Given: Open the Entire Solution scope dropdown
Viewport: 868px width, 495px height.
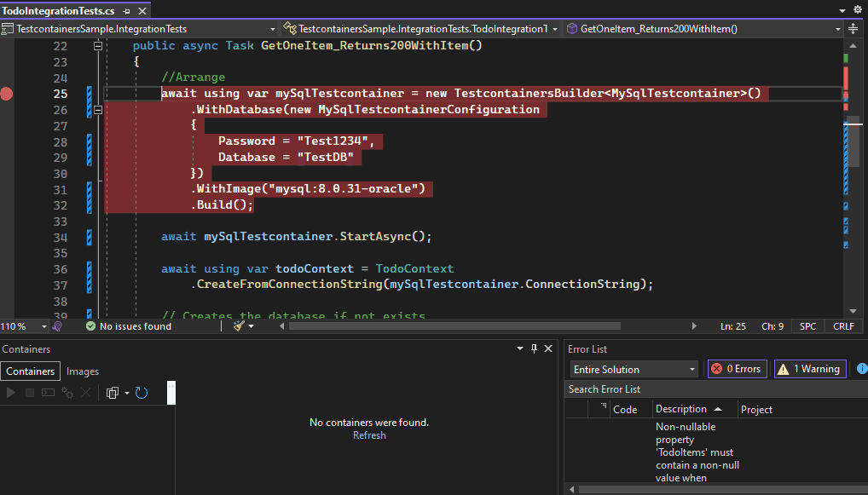Looking at the screenshot, I should pyautogui.click(x=634, y=370).
